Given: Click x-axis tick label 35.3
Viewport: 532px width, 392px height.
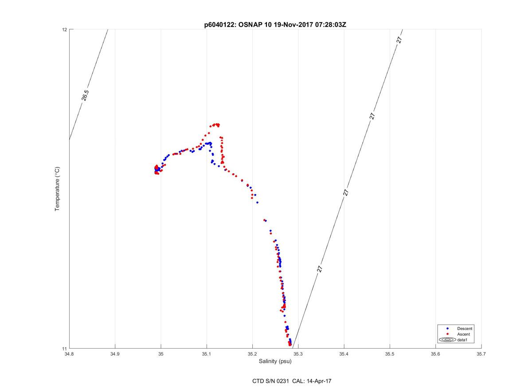Looking at the screenshot, I should (298, 354).
